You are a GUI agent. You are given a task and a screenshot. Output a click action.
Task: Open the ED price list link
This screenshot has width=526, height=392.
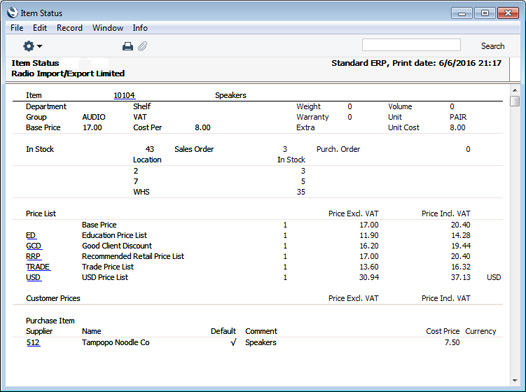point(31,235)
